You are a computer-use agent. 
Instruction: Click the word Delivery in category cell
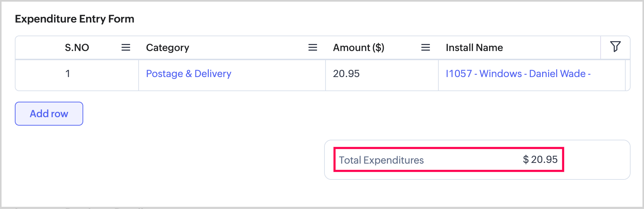click(213, 74)
